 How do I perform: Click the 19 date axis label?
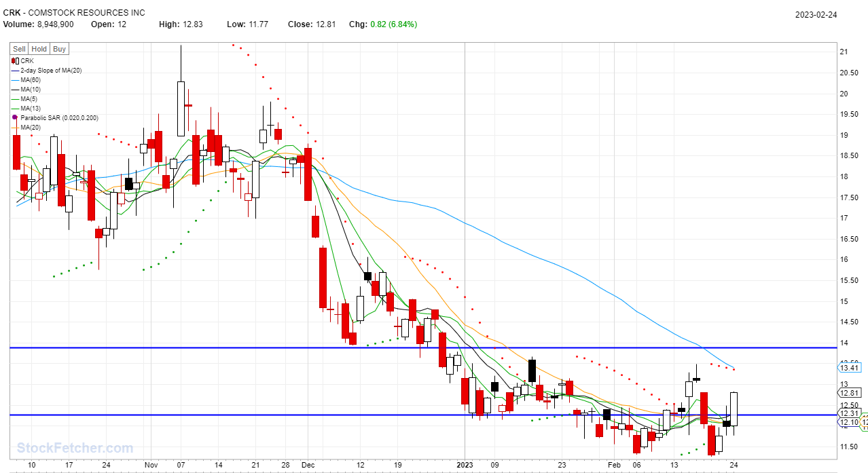[398, 465]
